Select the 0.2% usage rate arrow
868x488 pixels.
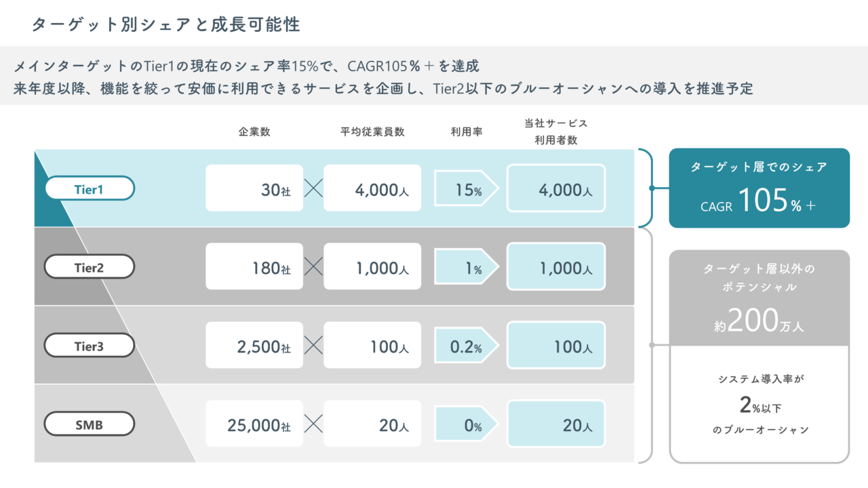pyautogui.click(x=467, y=346)
